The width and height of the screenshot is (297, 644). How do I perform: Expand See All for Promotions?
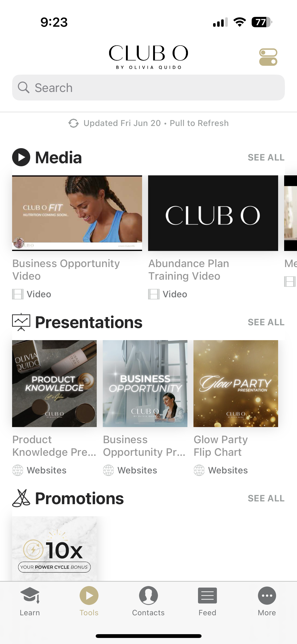pyautogui.click(x=266, y=498)
